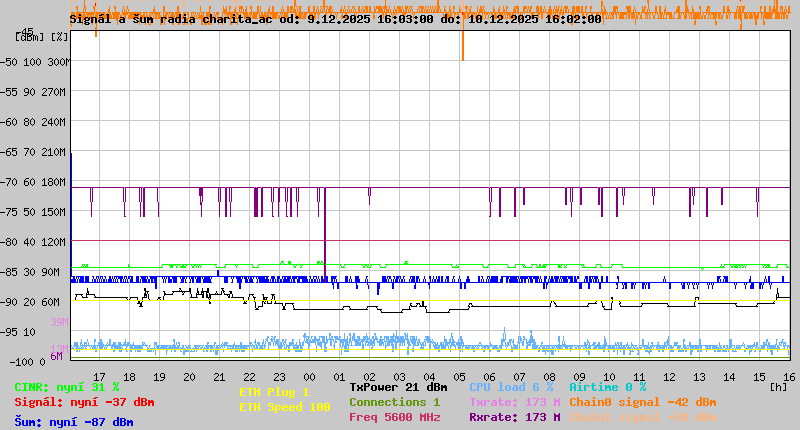Viewport: 800px width, 430px height.
Task: Select the ETH Plug legend label
Action: point(274,392)
